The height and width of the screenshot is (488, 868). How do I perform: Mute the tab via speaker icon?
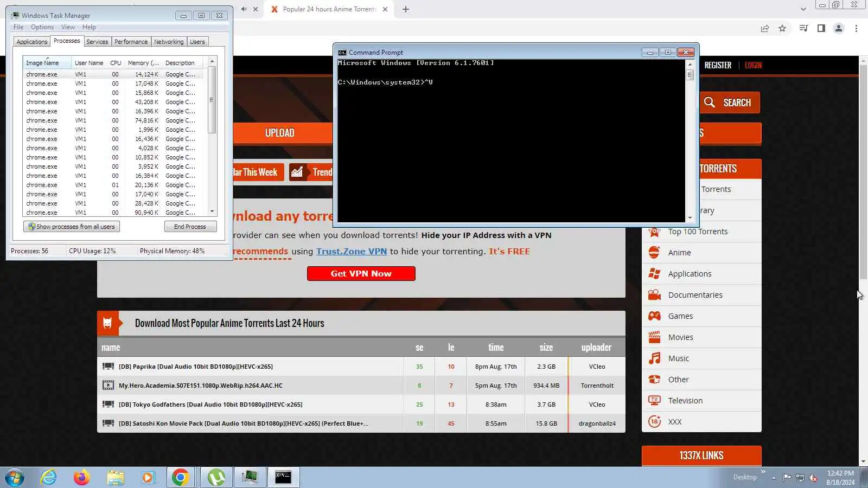coord(244,9)
